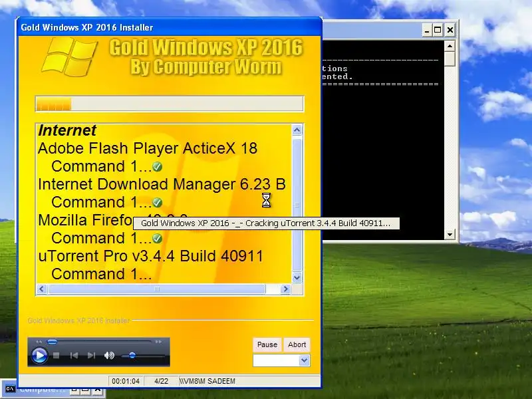Click the Stop button in media player
Image resolution: width=532 pixels, height=399 pixels.
point(57,355)
